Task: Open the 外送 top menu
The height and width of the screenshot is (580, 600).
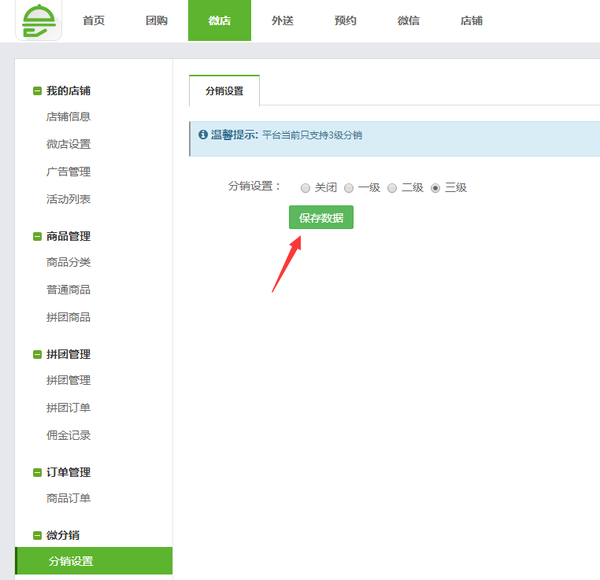Action: [282, 21]
